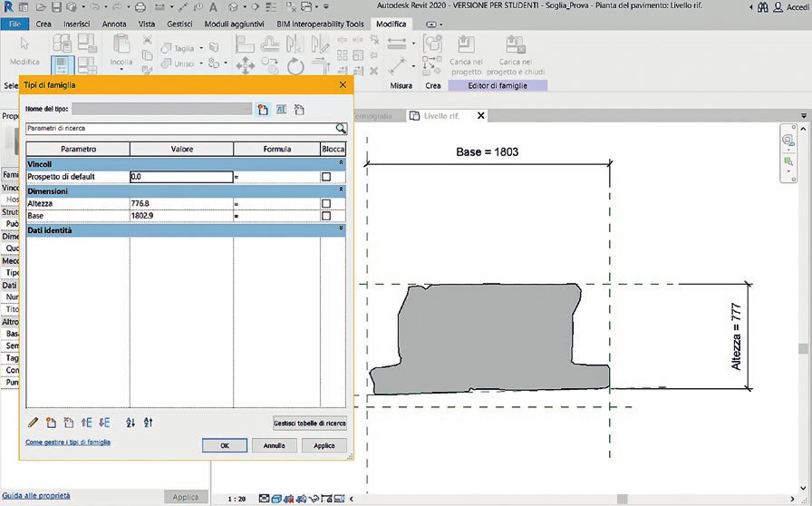Click Gestisci tabelle di ricerca button
The width and height of the screenshot is (812, 506).
(x=310, y=423)
